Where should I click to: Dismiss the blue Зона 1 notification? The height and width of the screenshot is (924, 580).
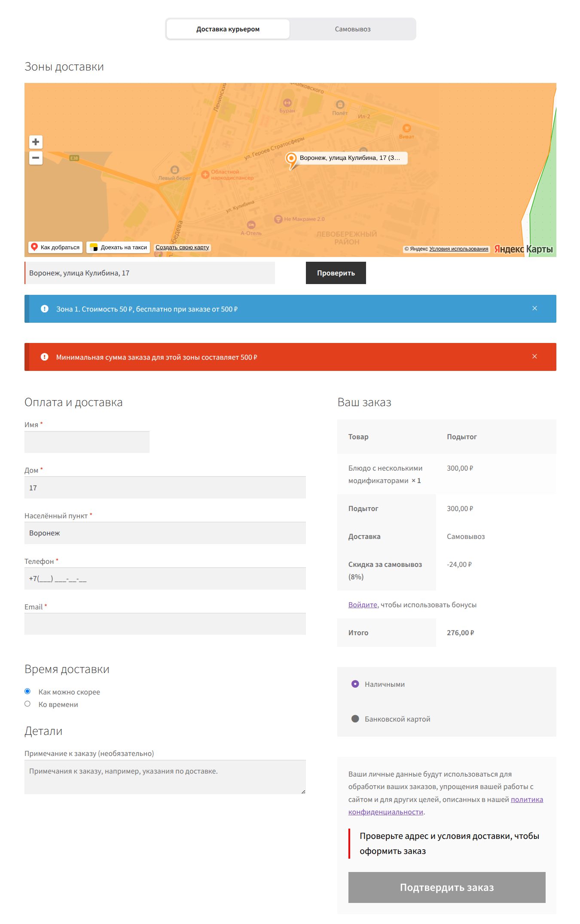click(534, 309)
